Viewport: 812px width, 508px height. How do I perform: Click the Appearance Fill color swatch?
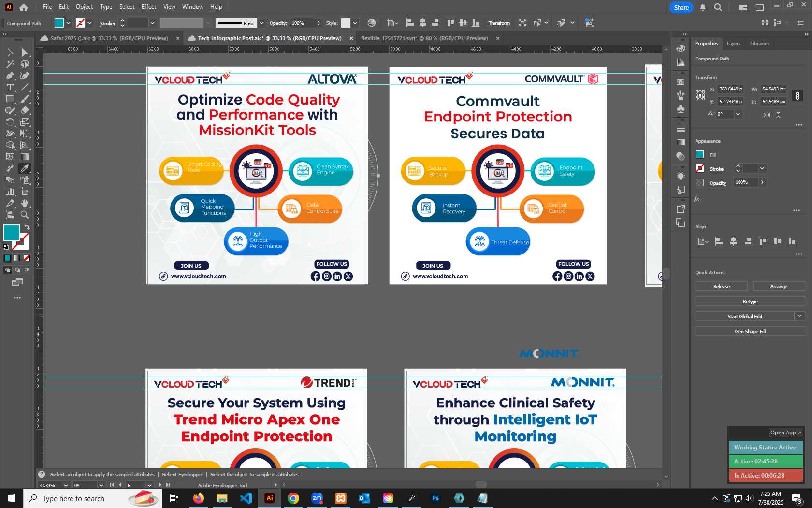coord(700,155)
